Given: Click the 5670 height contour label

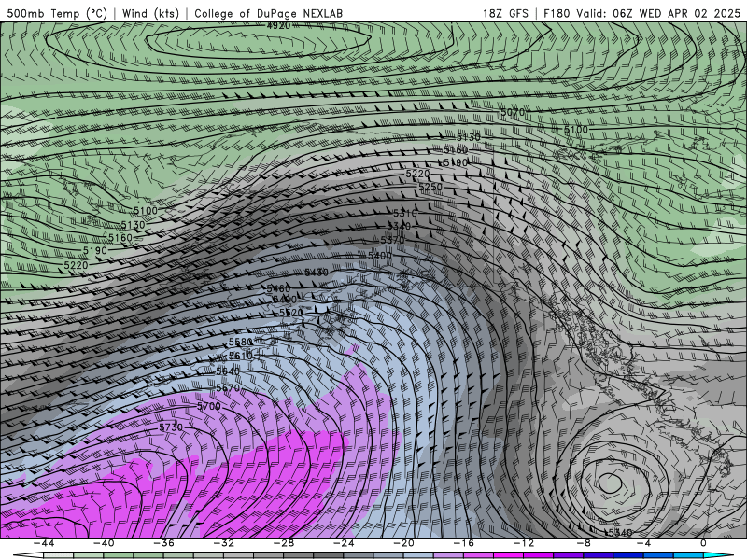Looking at the screenshot, I should coord(228,388).
